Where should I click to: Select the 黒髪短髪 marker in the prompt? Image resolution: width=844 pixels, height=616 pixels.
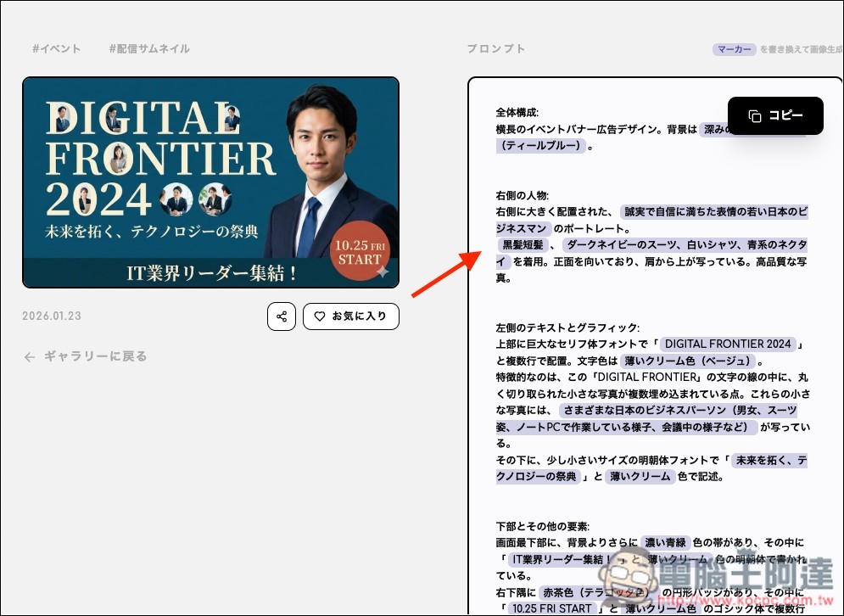(x=523, y=245)
